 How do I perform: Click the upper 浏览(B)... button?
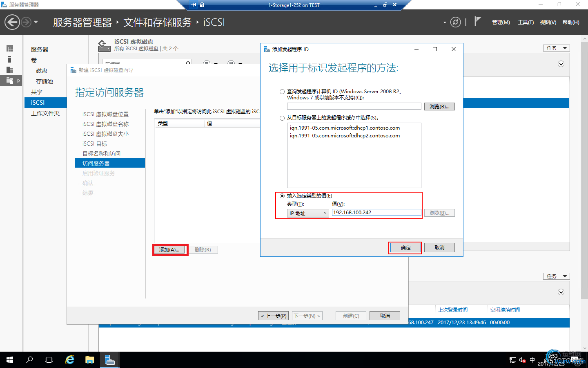click(439, 106)
